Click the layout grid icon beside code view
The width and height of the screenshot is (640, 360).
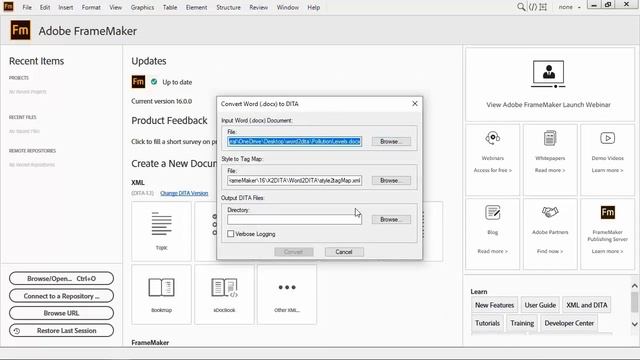pyautogui.click(x=543, y=7)
